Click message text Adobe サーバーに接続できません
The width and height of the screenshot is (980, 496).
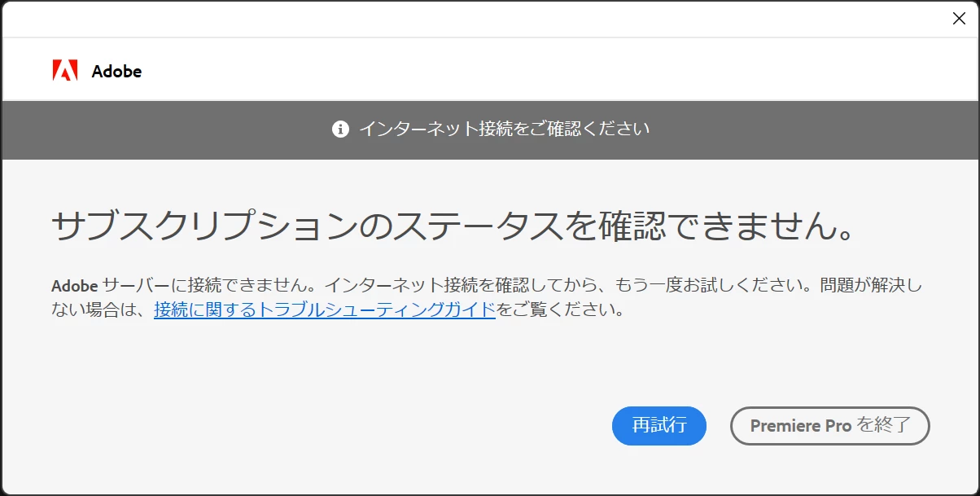tap(183, 286)
